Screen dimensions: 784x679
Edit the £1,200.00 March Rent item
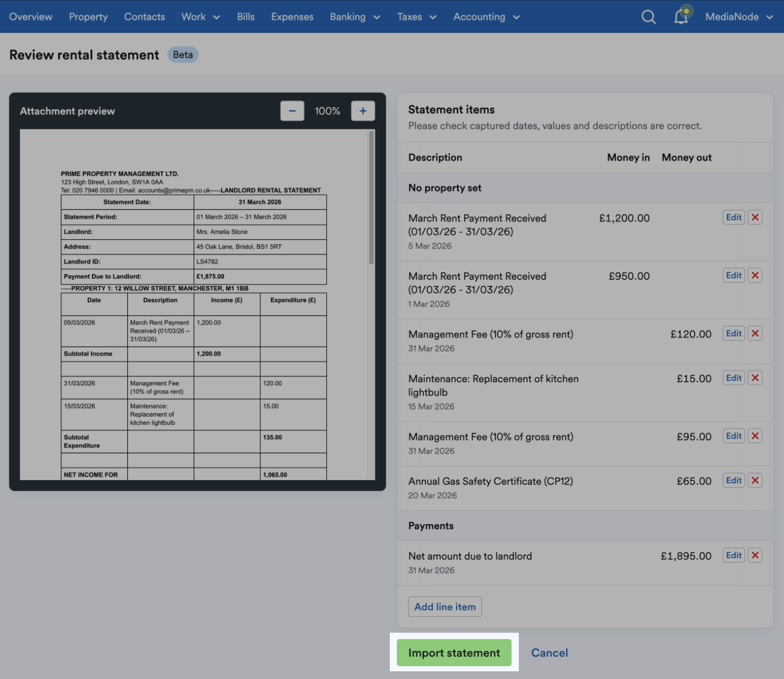[734, 217]
